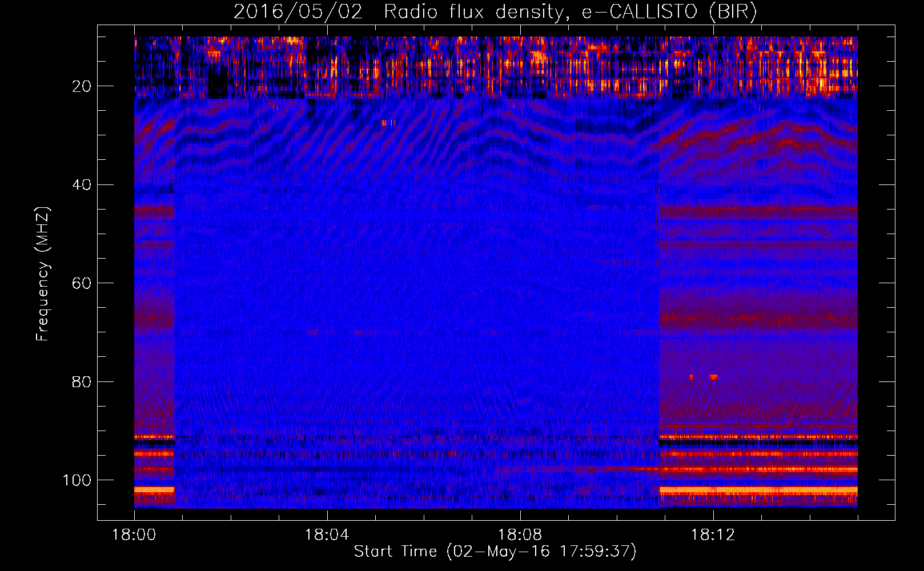
Task: Click the '20' frequency tick label
Action: point(82,86)
